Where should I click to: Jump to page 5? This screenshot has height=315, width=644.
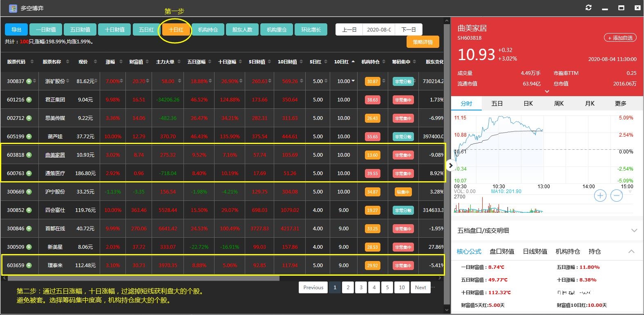387,287
